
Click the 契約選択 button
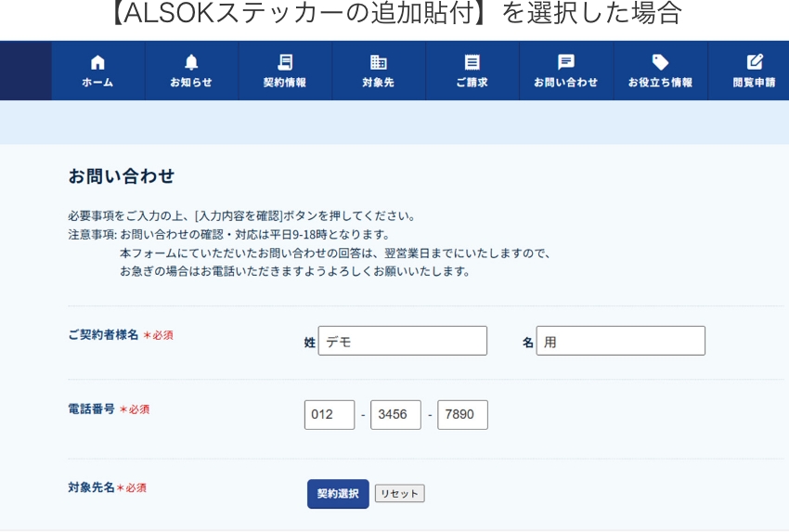click(x=338, y=494)
